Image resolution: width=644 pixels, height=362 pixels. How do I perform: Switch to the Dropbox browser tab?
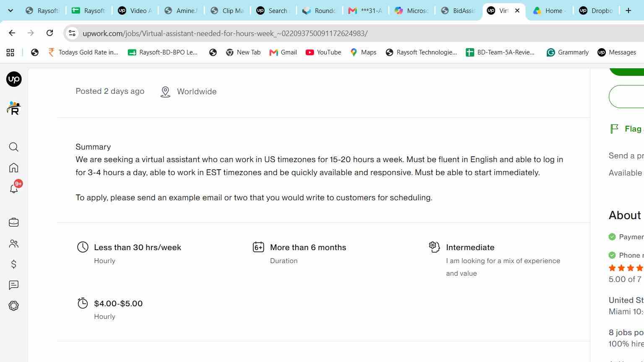(596, 10)
